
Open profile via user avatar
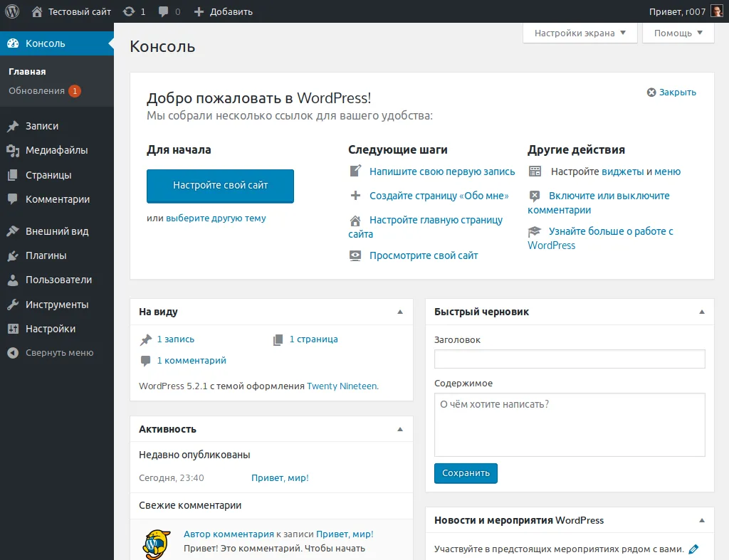pyautogui.click(x=716, y=11)
